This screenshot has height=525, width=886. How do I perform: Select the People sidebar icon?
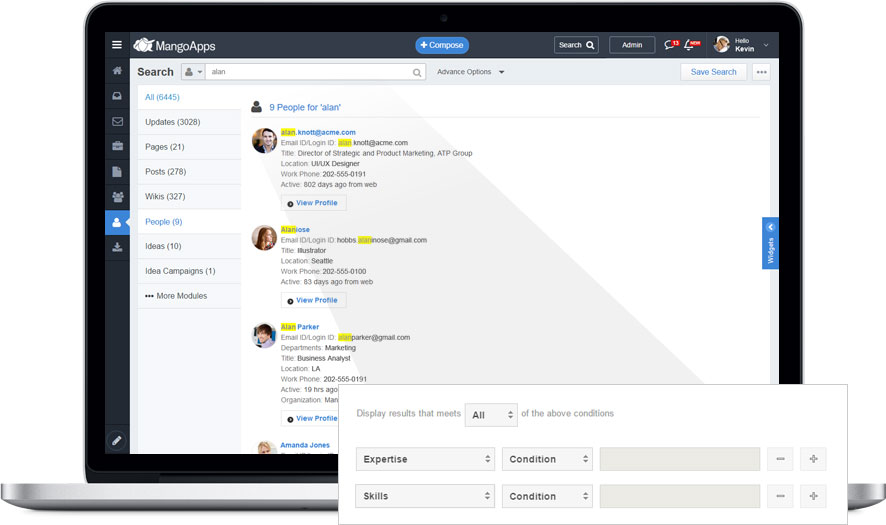117,222
